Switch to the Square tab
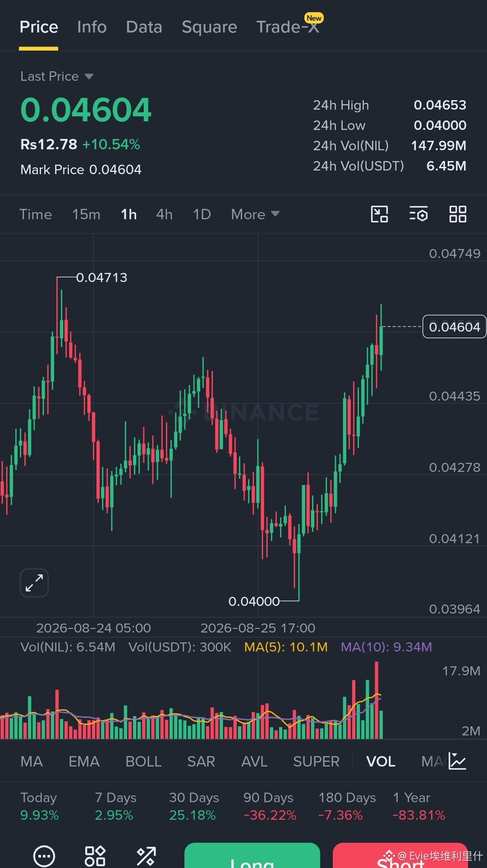487x868 pixels. click(209, 27)
